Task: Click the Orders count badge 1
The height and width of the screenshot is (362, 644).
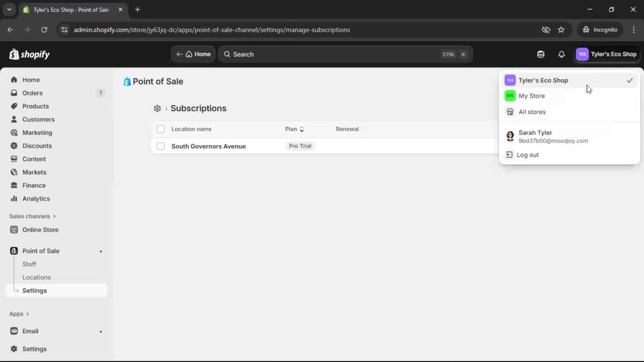Action: coord(100,93)
